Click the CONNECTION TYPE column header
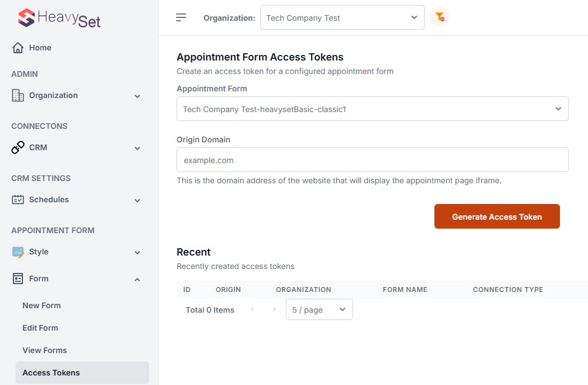Viewport: 588px width, 385px height. click(x=508, y=289)
